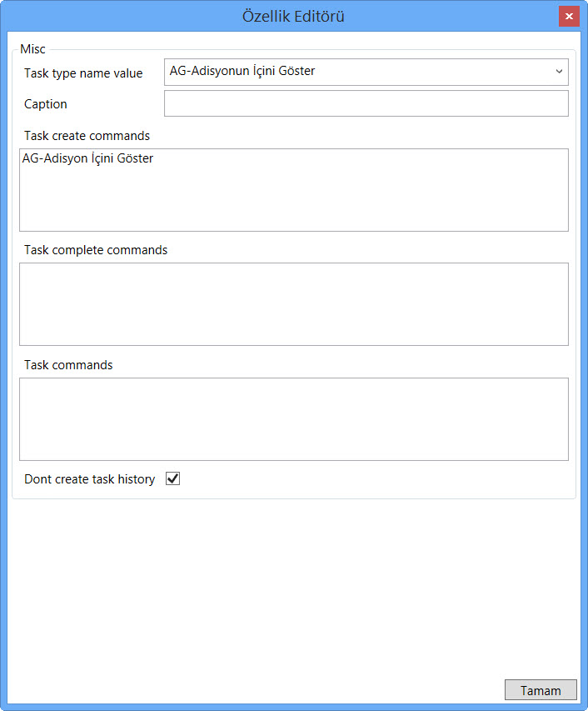Click the empty area below the Misc panel

(293, 583)
